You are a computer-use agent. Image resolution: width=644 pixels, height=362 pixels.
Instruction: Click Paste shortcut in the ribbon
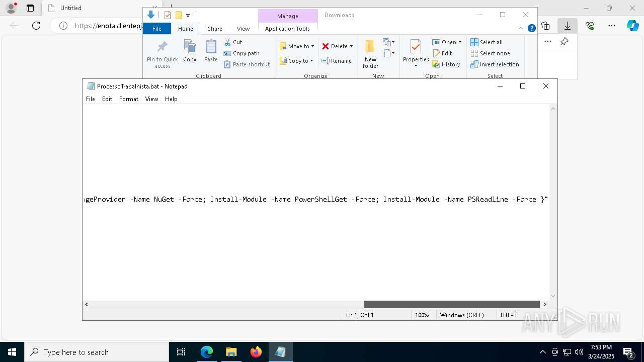247,64
